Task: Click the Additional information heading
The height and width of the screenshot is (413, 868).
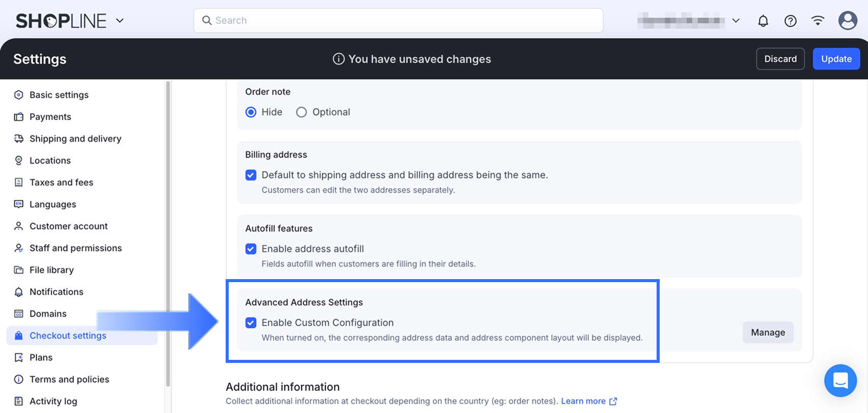Action: [282, 387]
